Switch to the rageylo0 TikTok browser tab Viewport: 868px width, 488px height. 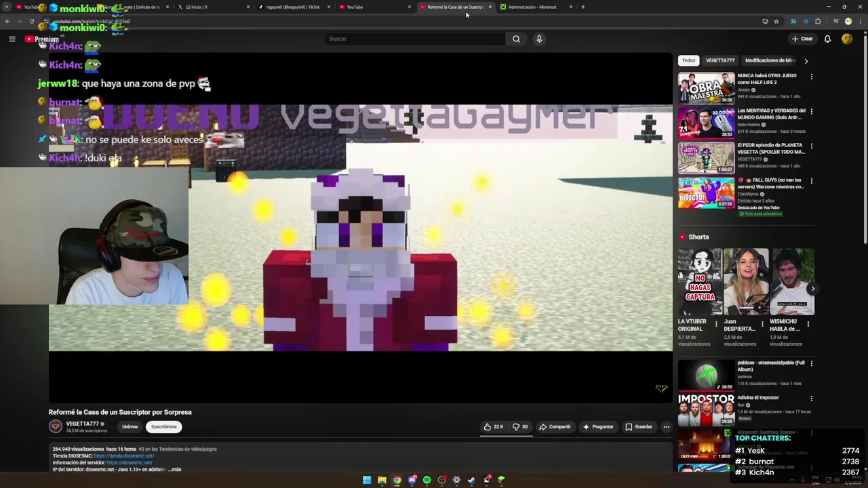pyautogui.click(x=292, y=7)
